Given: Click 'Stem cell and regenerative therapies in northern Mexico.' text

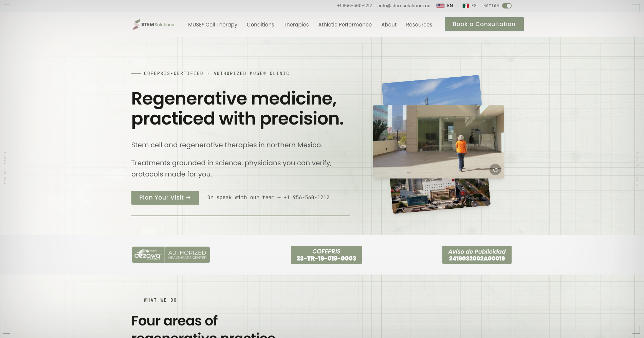Looking at the screenshot, I should tap(227, 145).
